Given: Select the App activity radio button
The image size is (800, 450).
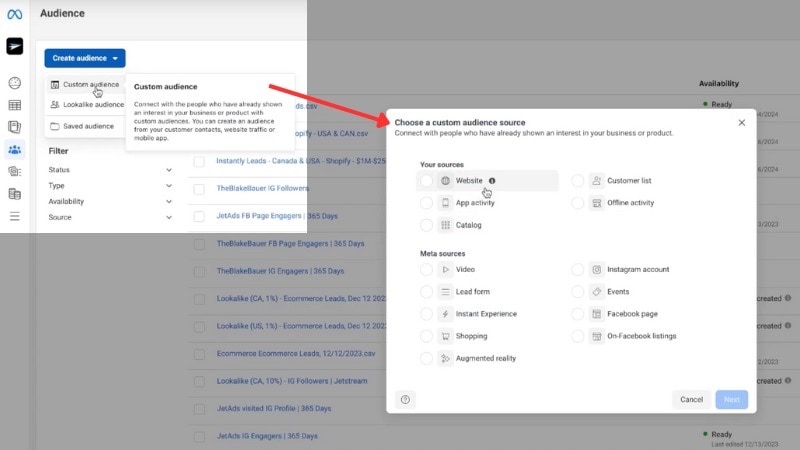Looking at the screenshot, I should tap(427, 203).
